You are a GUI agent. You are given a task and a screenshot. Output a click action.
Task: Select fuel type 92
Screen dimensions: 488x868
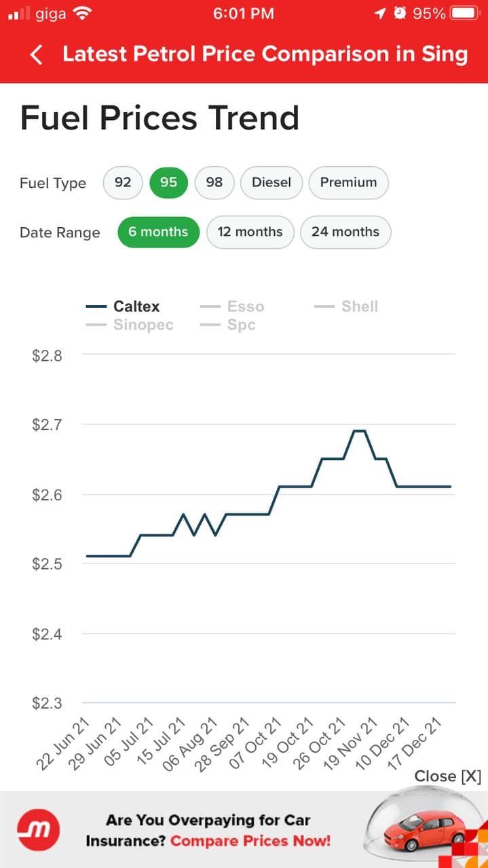(123, 182)
